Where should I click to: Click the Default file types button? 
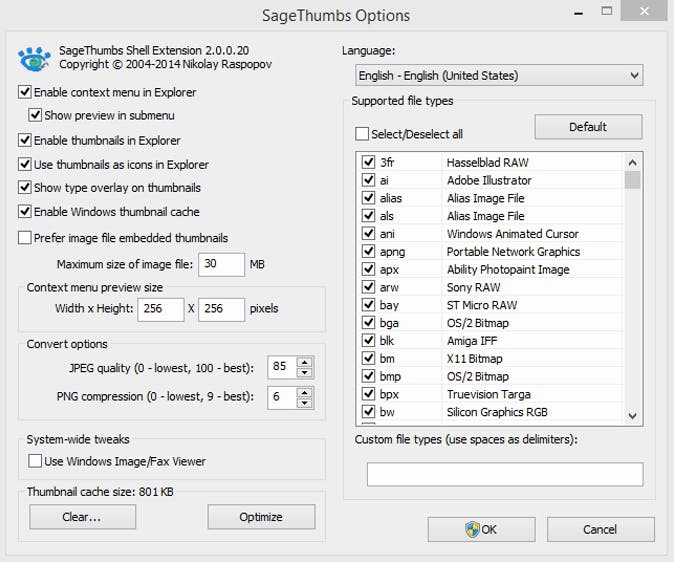pos(588,127)
